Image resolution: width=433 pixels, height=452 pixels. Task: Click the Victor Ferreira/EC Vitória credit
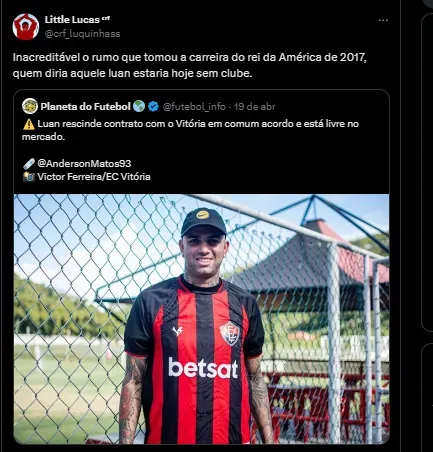pyautogui.click(x=94, y=177)
